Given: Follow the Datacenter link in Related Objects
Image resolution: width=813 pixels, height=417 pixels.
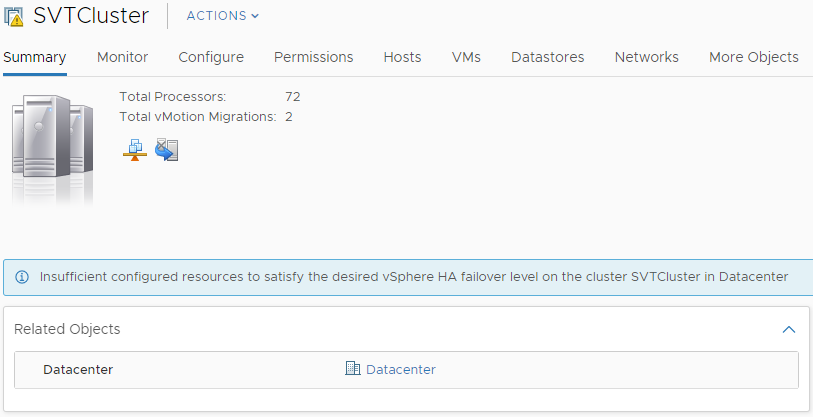Looking at the screenshot, I should click(x=401, y=369).
